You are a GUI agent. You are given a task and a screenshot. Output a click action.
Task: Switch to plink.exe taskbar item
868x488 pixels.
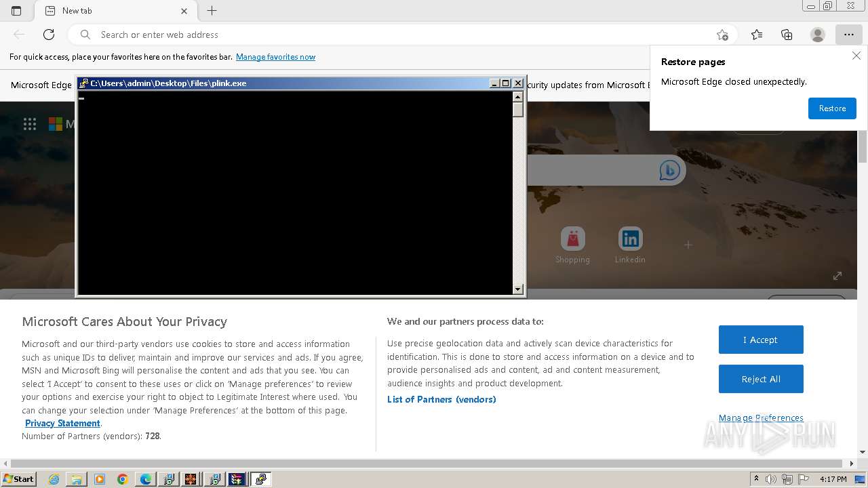point(260,479)
